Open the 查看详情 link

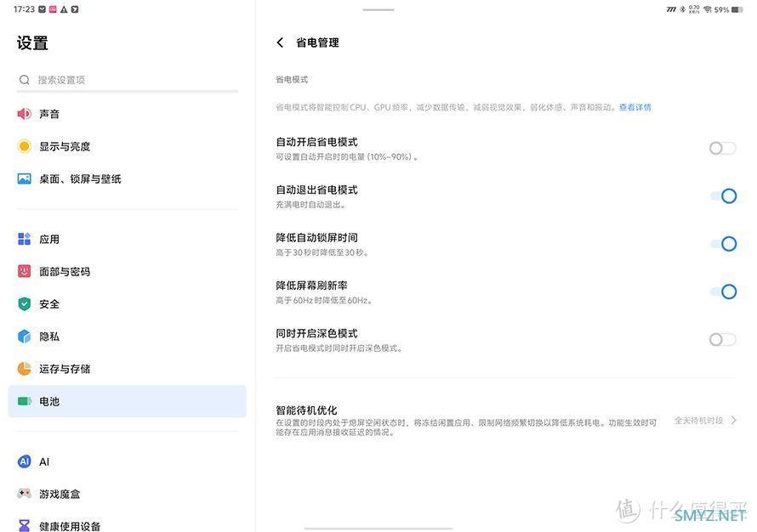tap(635, 108)
